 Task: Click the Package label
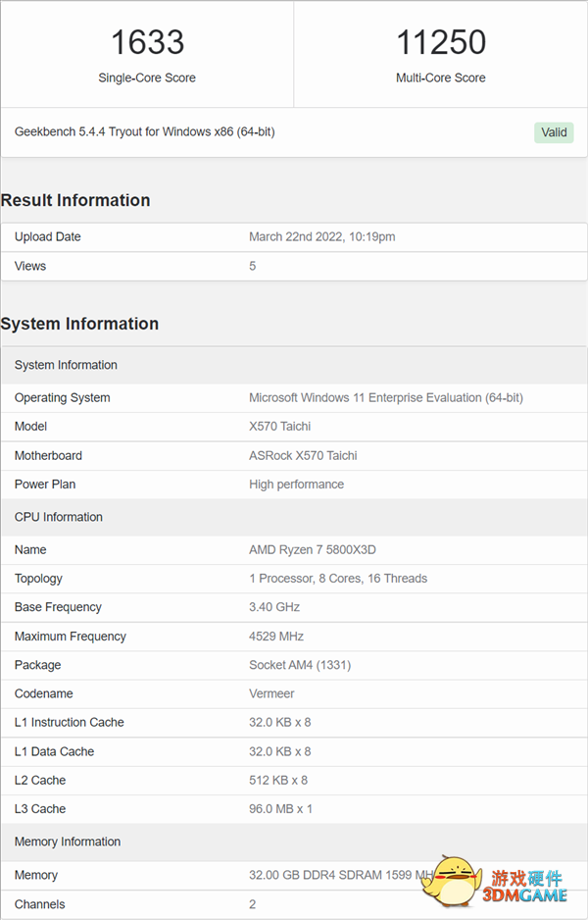[37, 665]
